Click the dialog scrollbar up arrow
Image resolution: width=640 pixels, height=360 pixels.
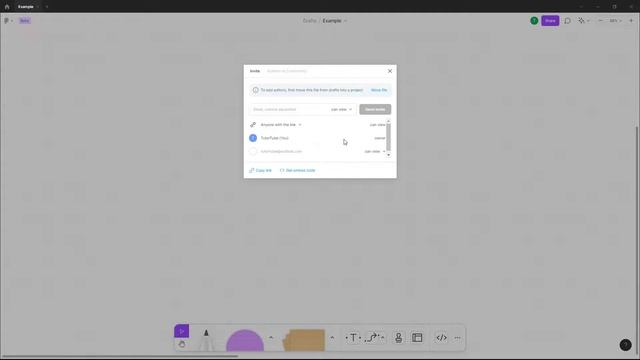pos(389,121)
